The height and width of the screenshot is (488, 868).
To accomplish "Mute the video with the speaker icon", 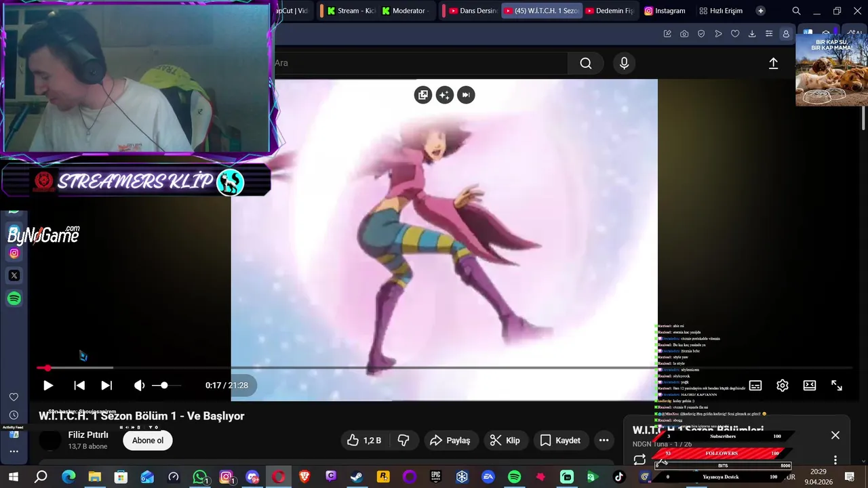I will 139,385.
